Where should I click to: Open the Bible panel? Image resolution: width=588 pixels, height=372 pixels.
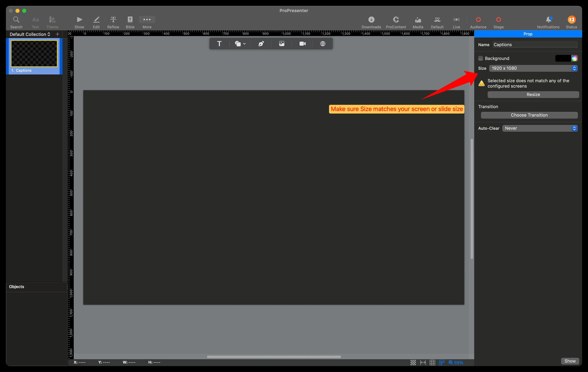[130, 22]
